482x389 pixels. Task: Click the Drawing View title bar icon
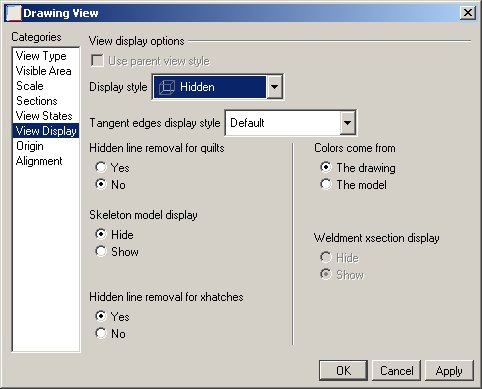click(x=14, y=13)
